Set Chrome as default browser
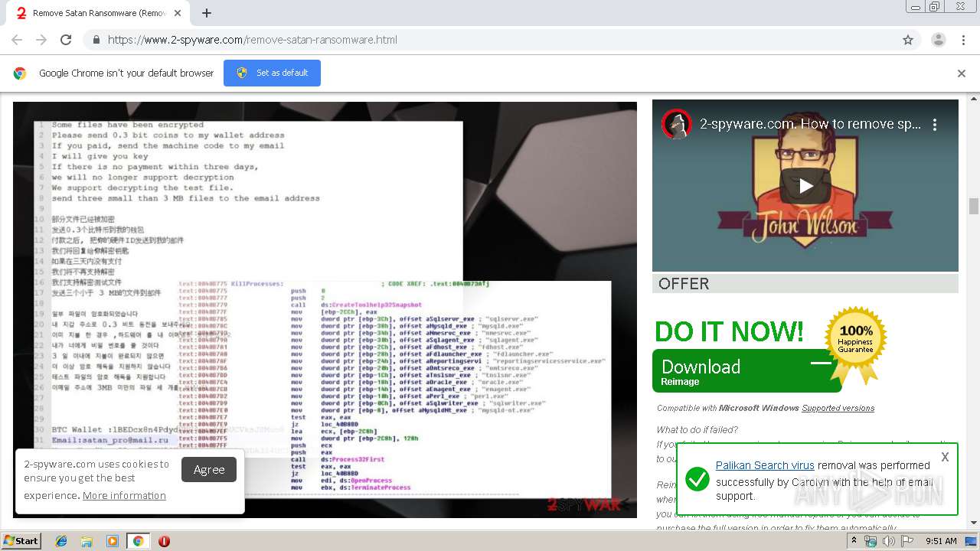This screenshot has width=980, height=551. click(x=272, y=73)
